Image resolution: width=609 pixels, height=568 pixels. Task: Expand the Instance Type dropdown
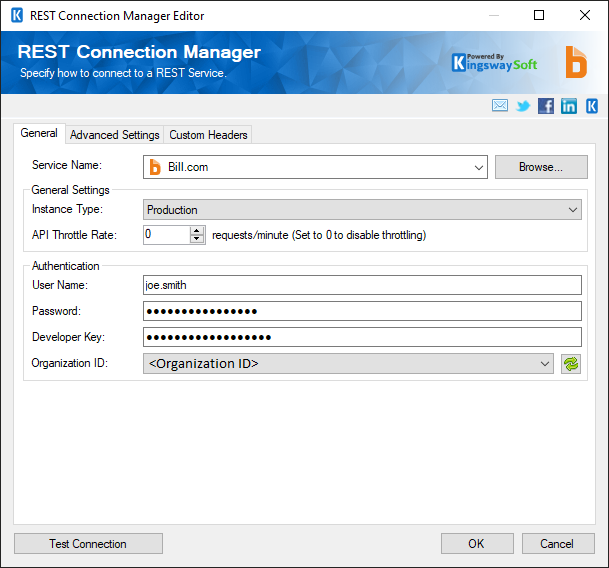[572, 210]
